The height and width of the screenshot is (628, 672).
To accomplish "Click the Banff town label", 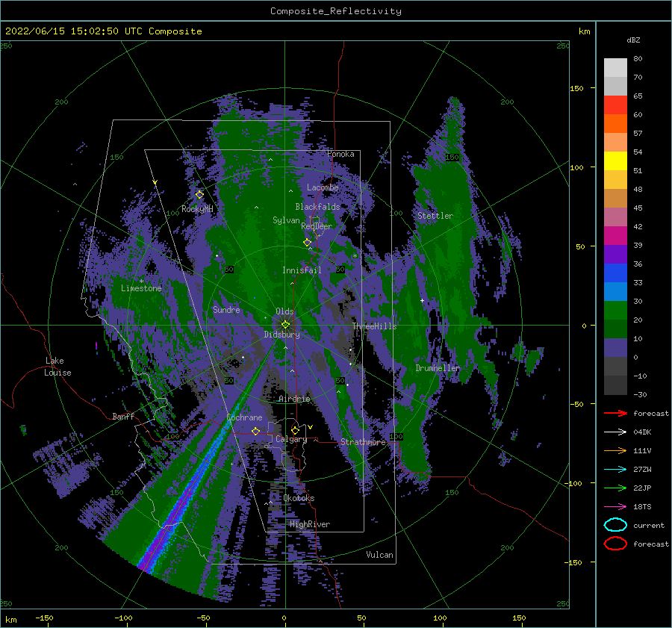I will click(x=123, y=417).
